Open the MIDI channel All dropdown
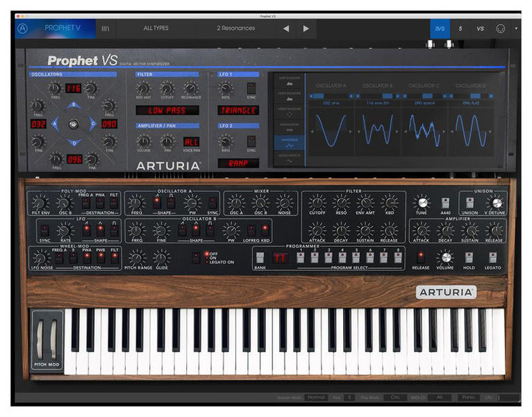The width and height of the screenshot is (532, 417). click(440, 398)
